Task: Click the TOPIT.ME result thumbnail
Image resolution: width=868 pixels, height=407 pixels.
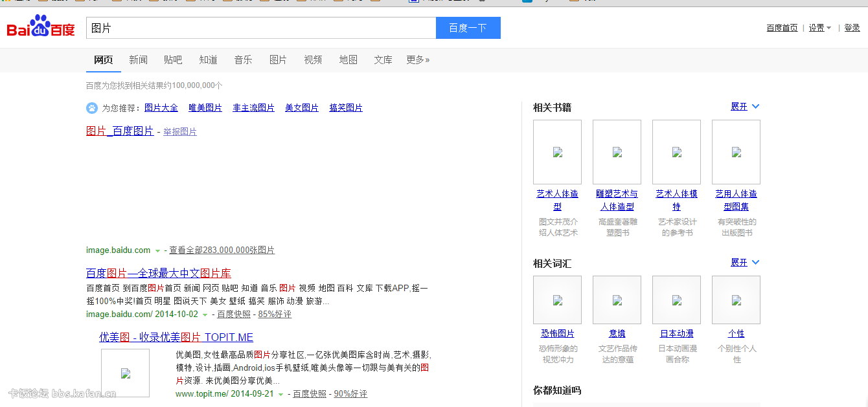Action: pos(125,373)
